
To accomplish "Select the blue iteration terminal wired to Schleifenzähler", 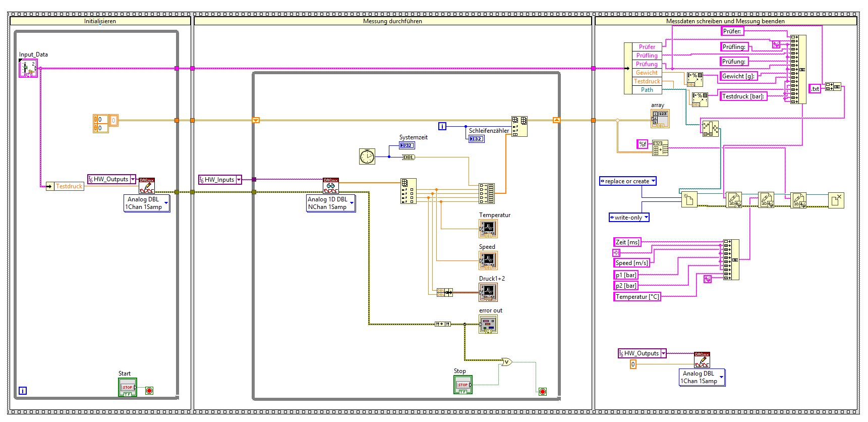I will [x=442, y=126].
